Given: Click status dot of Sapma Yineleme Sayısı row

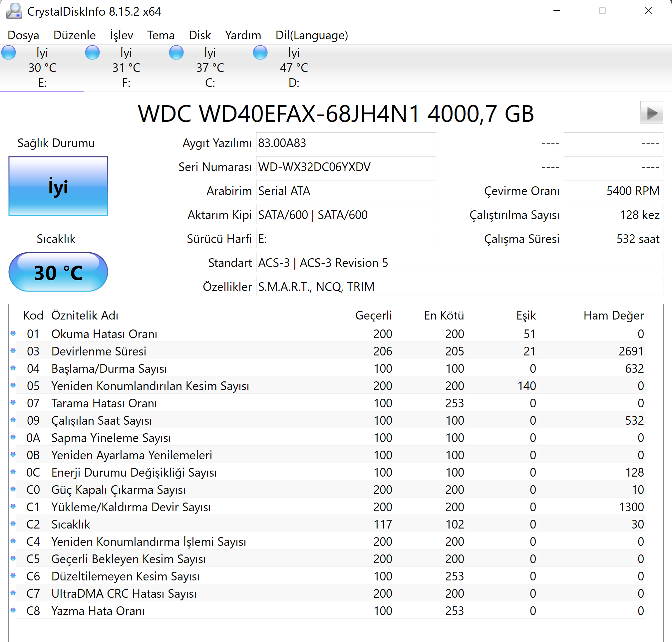Looking at the screenshot, I should [13, 437].
